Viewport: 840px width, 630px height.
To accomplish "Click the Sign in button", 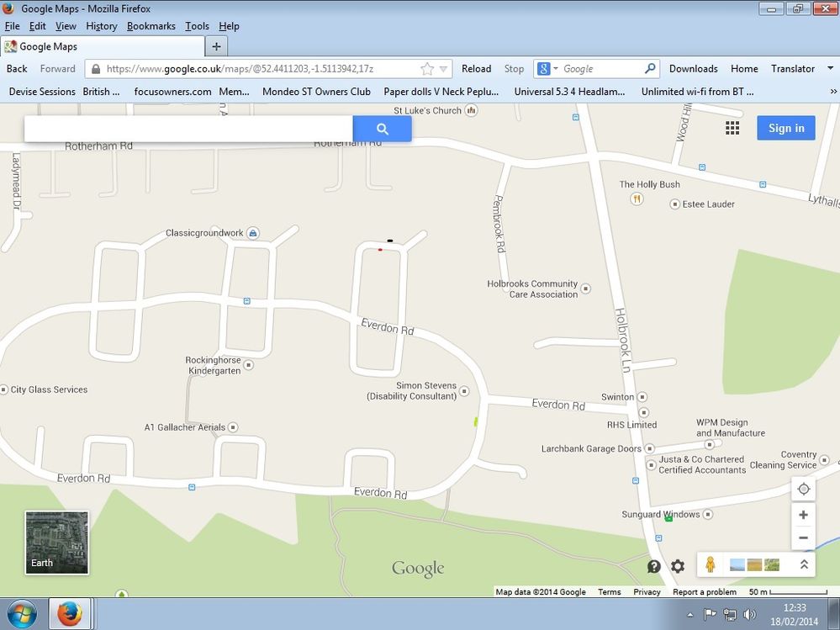I will tap(786, 128).
